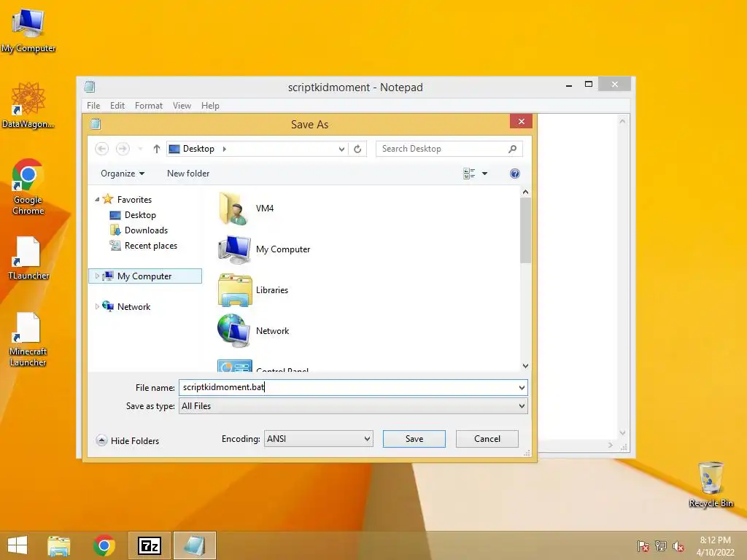Select Network in navigation pane
The height and width of the screenshot is (560, 747).
coord(127,307)
